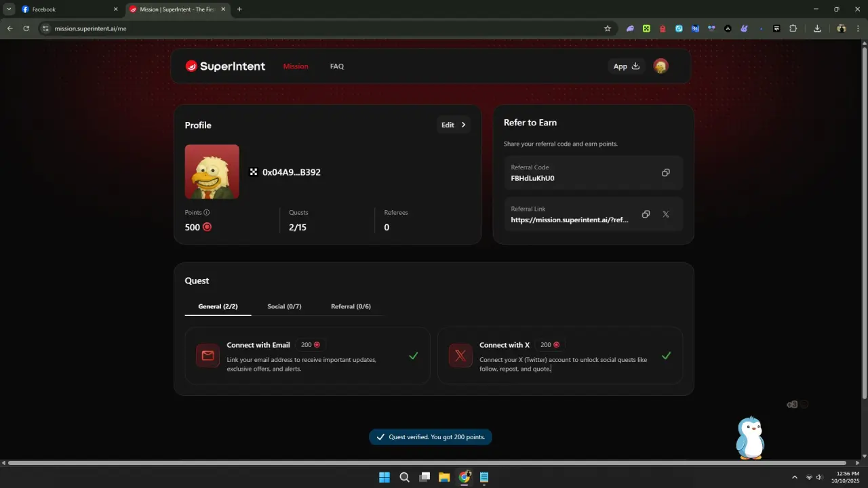
Task: Click the App download button
Action: point(627,66)
